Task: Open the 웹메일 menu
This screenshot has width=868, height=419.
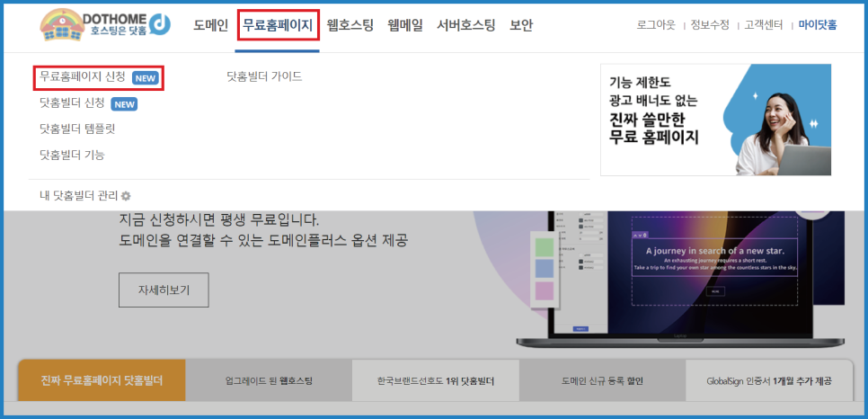Action: coord(406,25)
